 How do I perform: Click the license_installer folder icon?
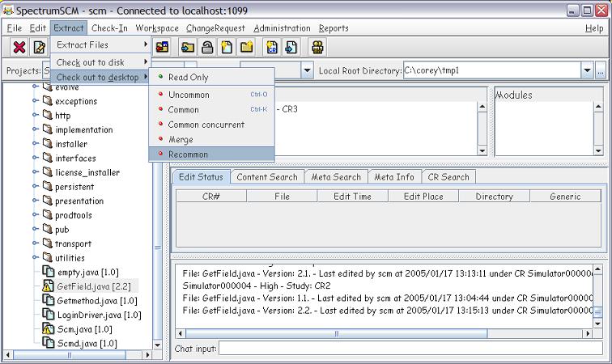tap(48, 171)
